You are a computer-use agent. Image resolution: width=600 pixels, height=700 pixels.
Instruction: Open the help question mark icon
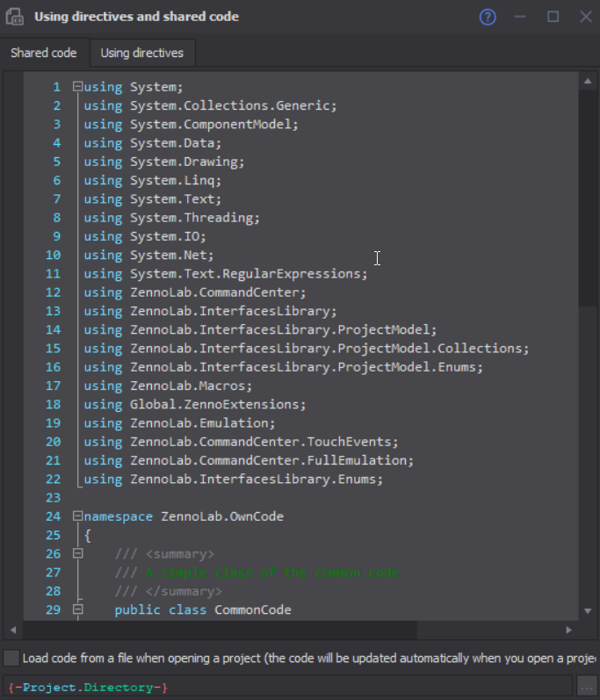pyautogui.click(x=488, y=17)
